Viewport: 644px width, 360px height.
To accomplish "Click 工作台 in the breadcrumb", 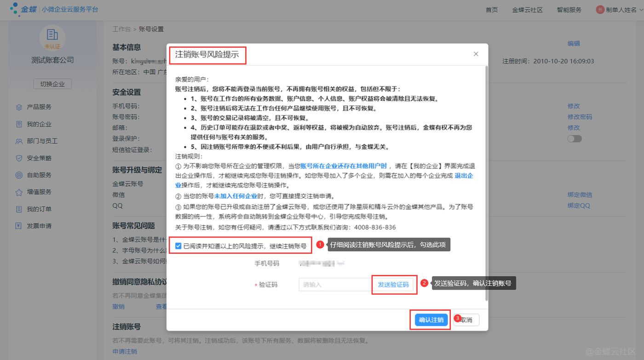I will pyautogui.click(x=121, y=29).
